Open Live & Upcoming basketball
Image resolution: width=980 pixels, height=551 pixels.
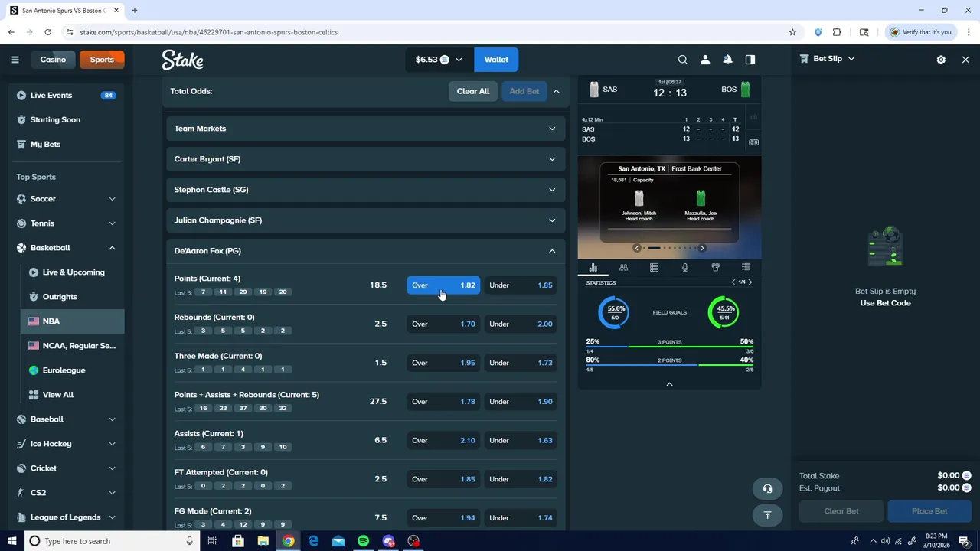73,272
